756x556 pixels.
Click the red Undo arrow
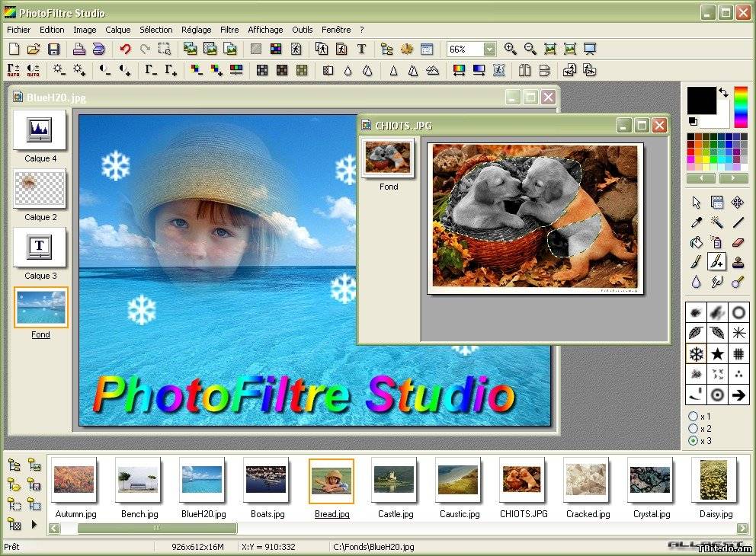[125, 49]
